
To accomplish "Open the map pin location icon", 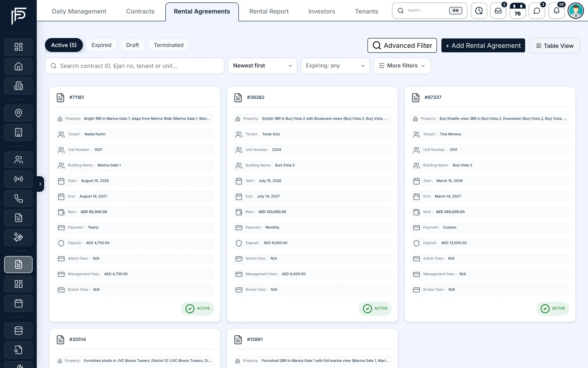I will [18, 113].
